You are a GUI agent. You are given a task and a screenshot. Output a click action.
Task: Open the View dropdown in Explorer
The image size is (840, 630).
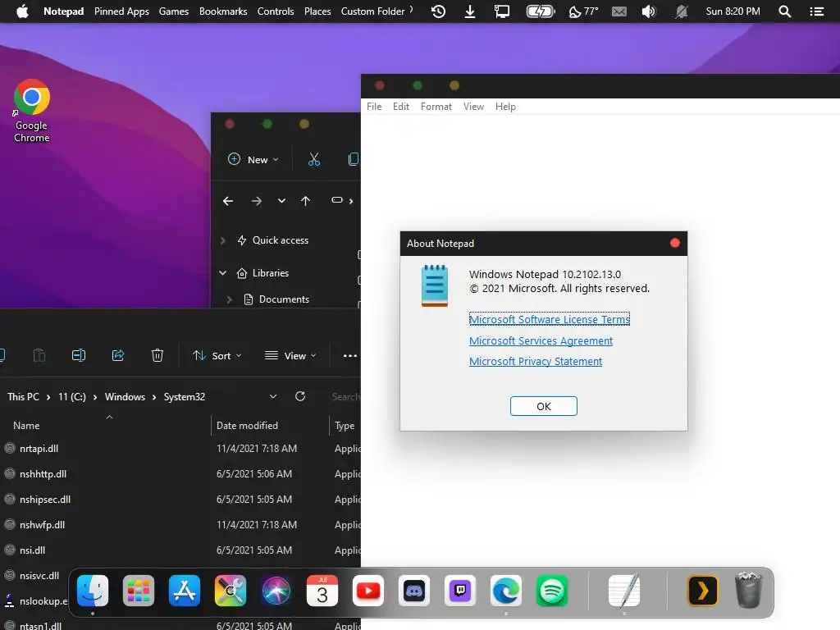click(290, 355)
